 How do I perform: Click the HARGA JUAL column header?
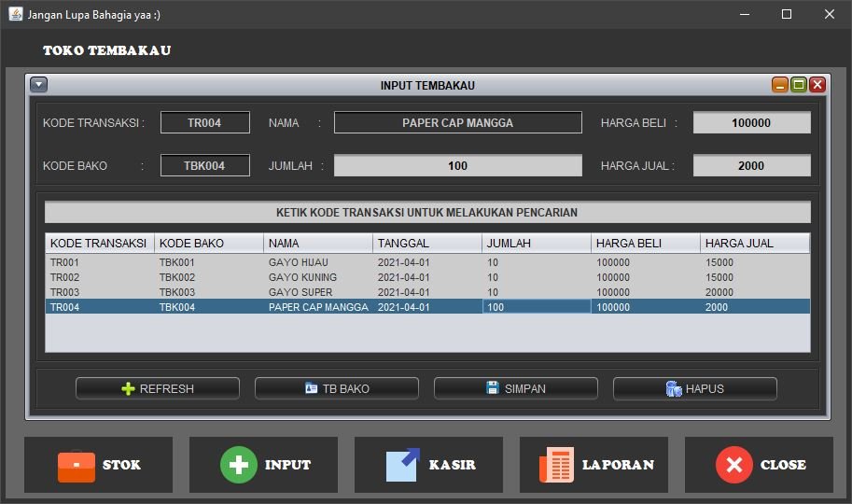pyautogui.click(x=754, y=244)
